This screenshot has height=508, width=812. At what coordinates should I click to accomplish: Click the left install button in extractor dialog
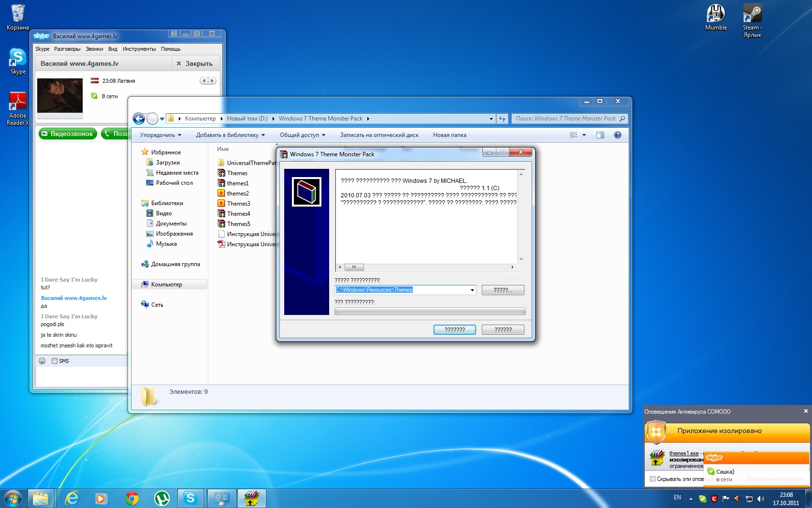pyautogui.click(x=454, y=329)
